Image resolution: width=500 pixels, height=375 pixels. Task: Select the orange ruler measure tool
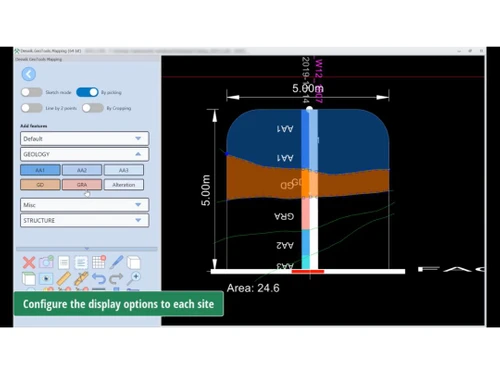pyautogui.click(x=64, y=278)
